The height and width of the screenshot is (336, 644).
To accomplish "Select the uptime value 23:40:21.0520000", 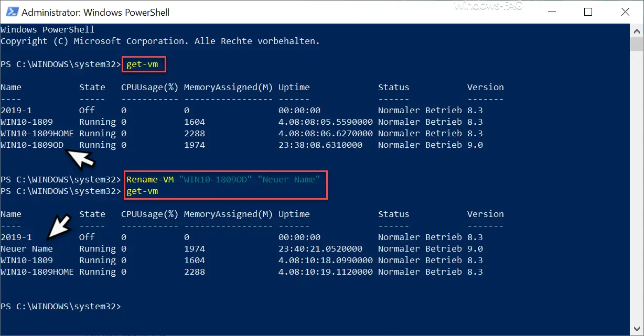I will click(320, 249).
